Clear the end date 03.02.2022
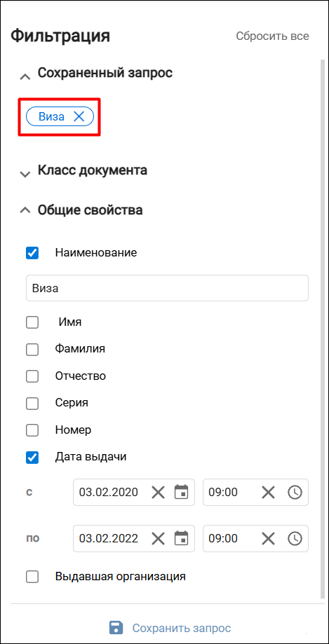Viewport: 329px width, 644px height. pyautogui.click(x=158, y=538)
